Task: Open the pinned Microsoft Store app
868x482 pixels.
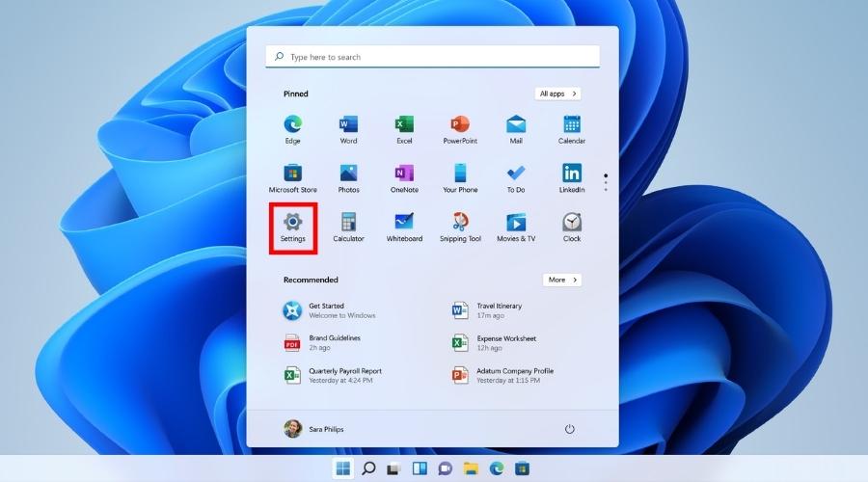Action: (x=293, y=178)
